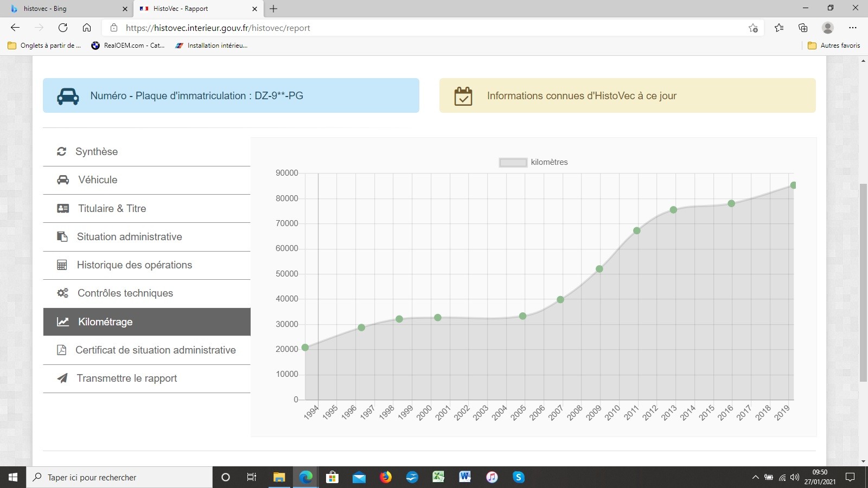
Task: Click the calculator icon beside Historique
Action: click(x=62, y=265)
